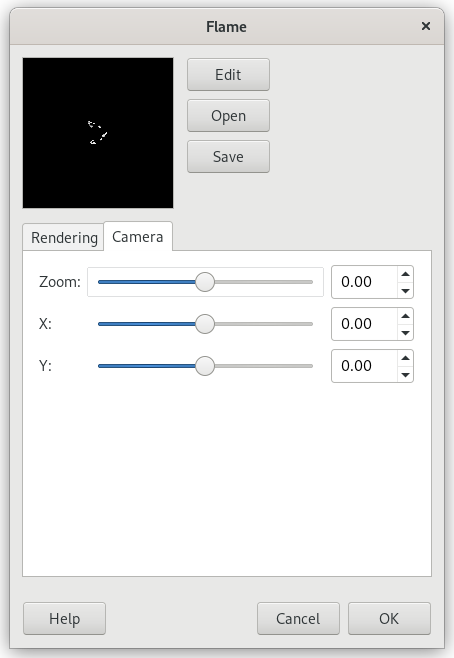Switch to the Rendering tab
The image size is (454, 658).
tap(64, 238)
